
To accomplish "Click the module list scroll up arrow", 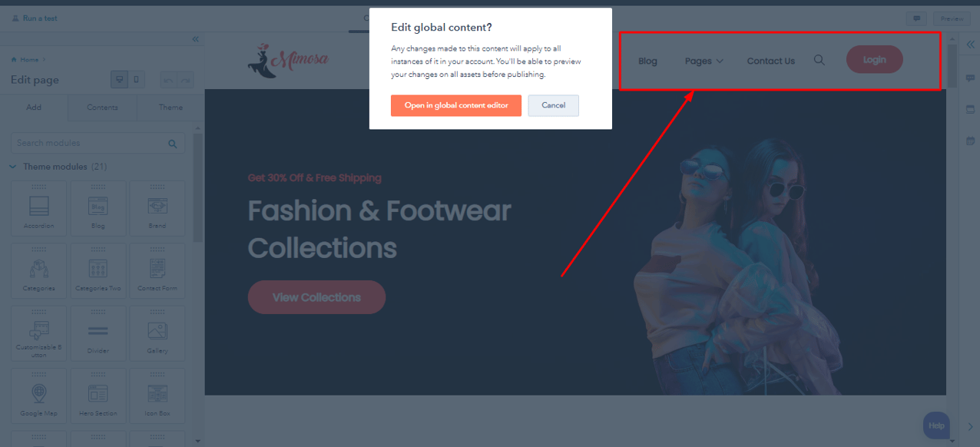I will point(197,128).
